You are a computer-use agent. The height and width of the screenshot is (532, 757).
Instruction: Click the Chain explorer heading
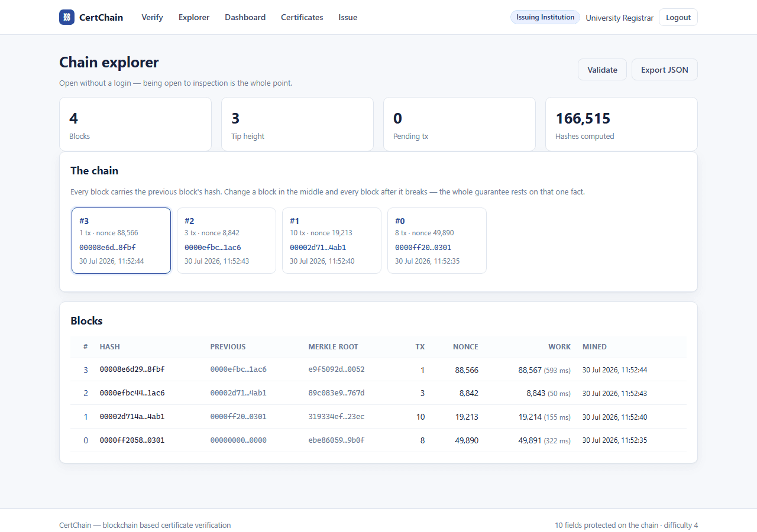tap(109, 62)
